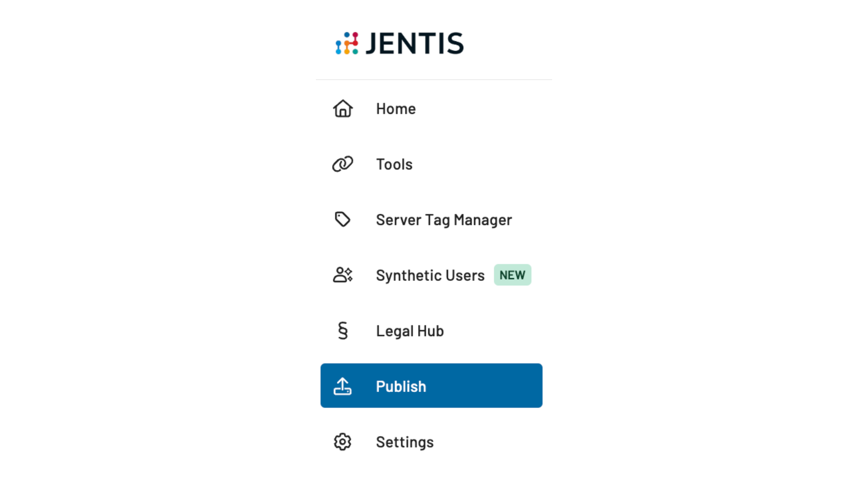The image size is (868, 488).
Task: Click the gear icon for Settings
Action: point(342,442)
